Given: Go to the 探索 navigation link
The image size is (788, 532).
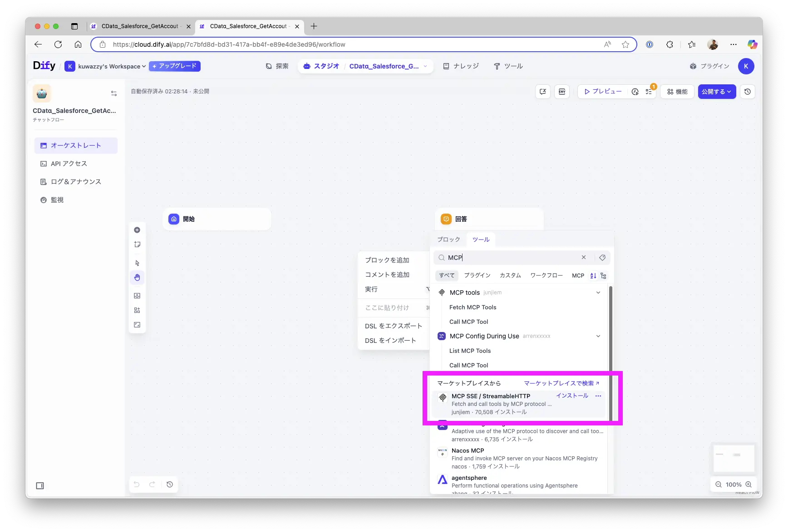Looking at the screenshot, I should tap(277, 66).
